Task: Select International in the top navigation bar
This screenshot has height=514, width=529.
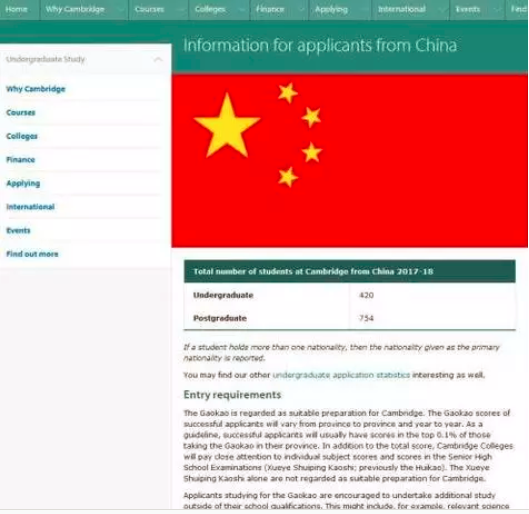Action: (x=401, y=9)
